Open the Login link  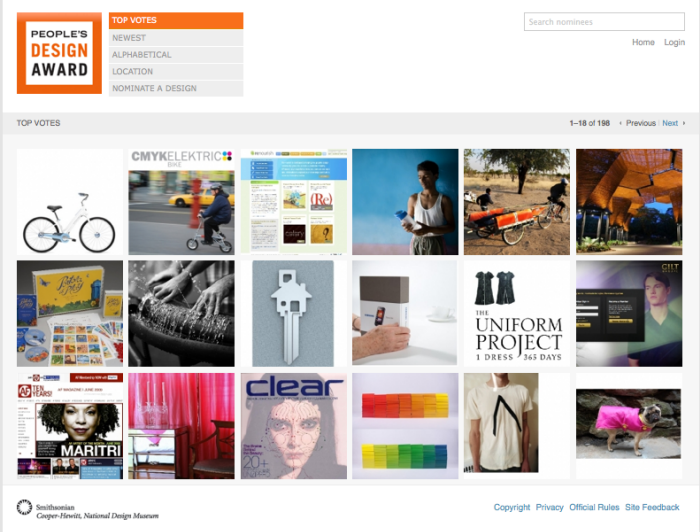click(674, 42)
